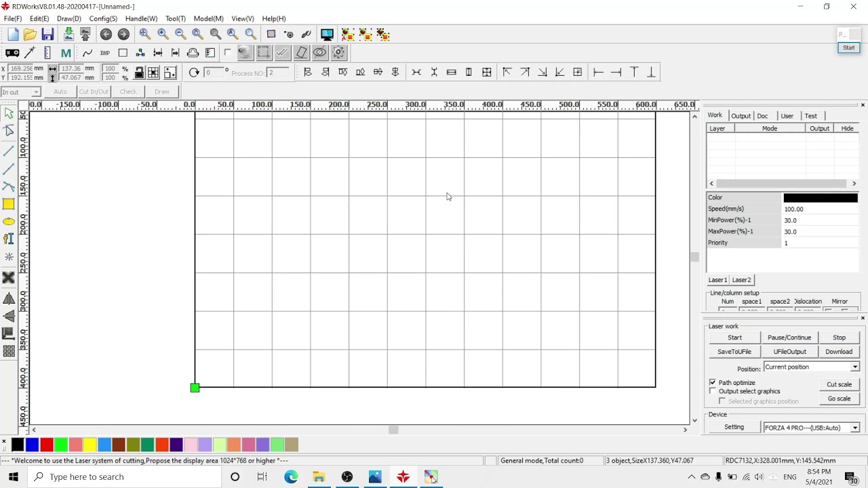Select the Ellipse drawing tool
Screen dimensions: 868x488
point(9,222)
